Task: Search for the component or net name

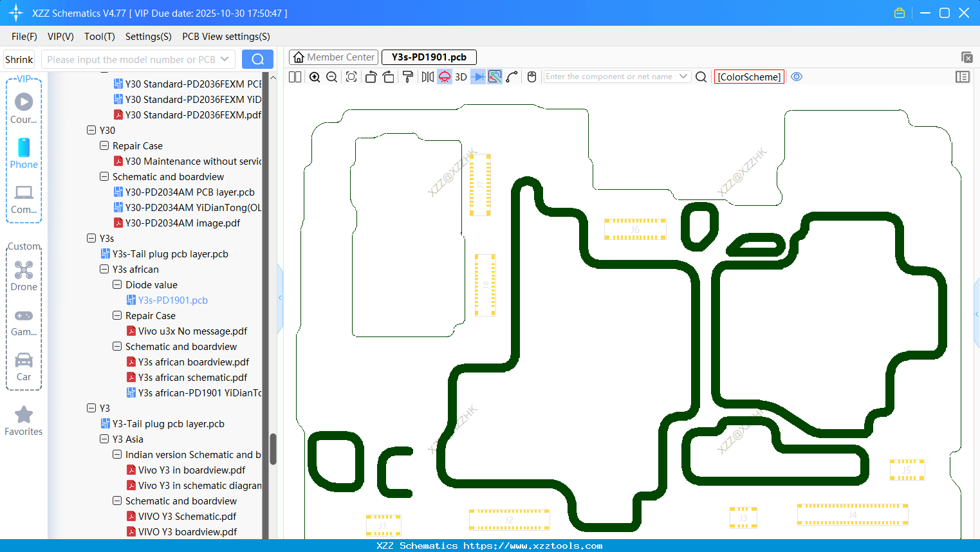Action: (701, 77)
